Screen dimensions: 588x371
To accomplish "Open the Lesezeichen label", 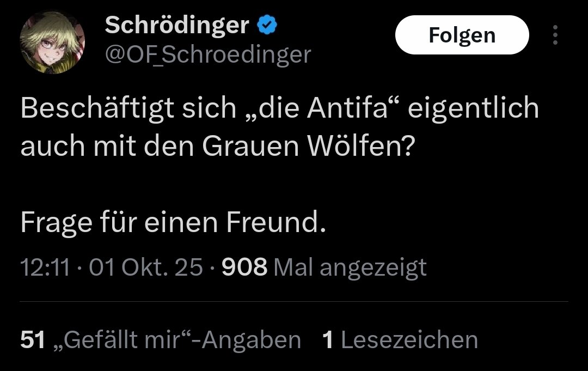I will pos(409,340).
